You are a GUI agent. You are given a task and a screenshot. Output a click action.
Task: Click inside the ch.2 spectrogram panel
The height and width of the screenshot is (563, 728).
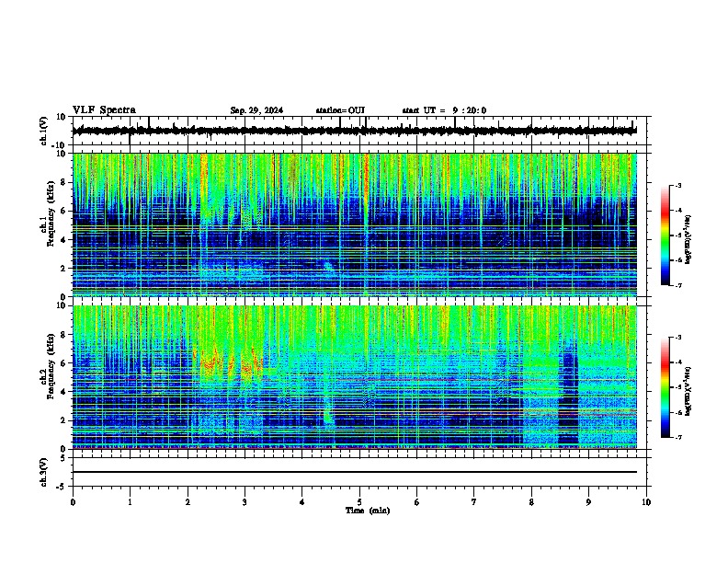coord(355,377)
